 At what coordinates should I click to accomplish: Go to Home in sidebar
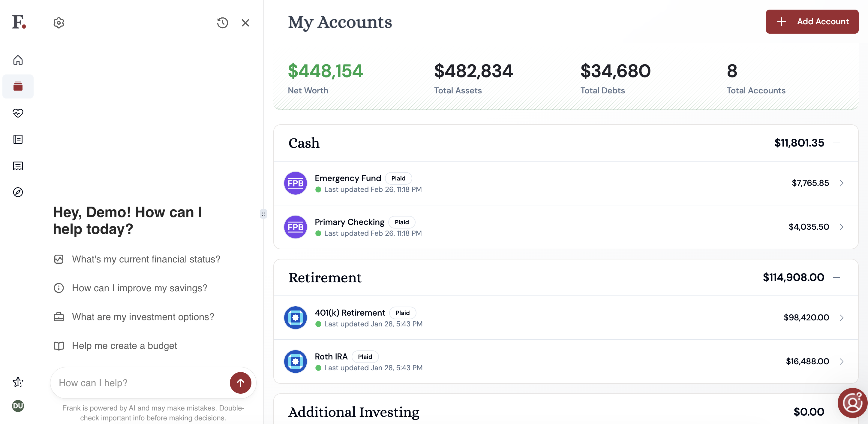(18, 60)
